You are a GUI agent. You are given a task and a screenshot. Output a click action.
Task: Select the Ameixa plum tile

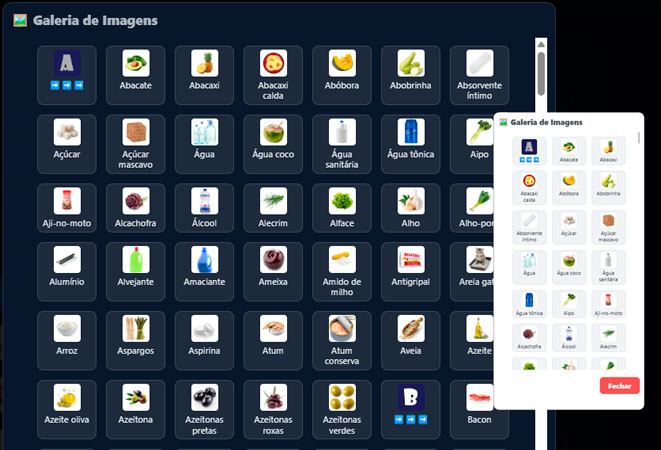click(x=273, y=272)
